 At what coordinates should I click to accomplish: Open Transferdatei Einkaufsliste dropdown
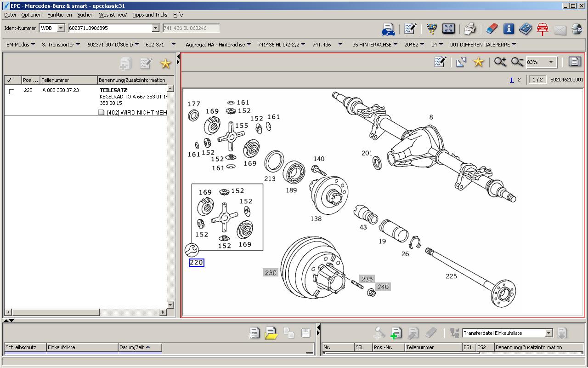point(548,333)
